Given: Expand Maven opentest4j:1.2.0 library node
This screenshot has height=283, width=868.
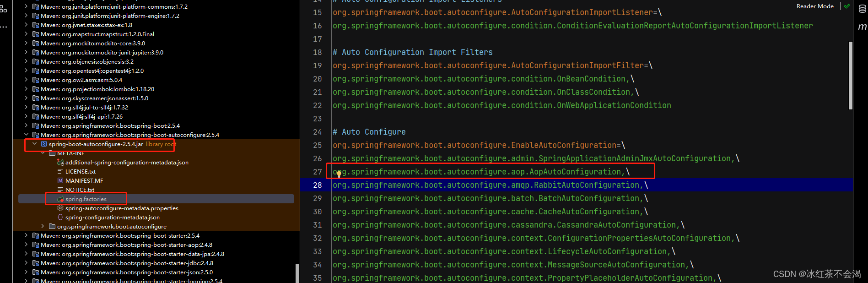Looking at the screenshot, I should click(26, 71).
